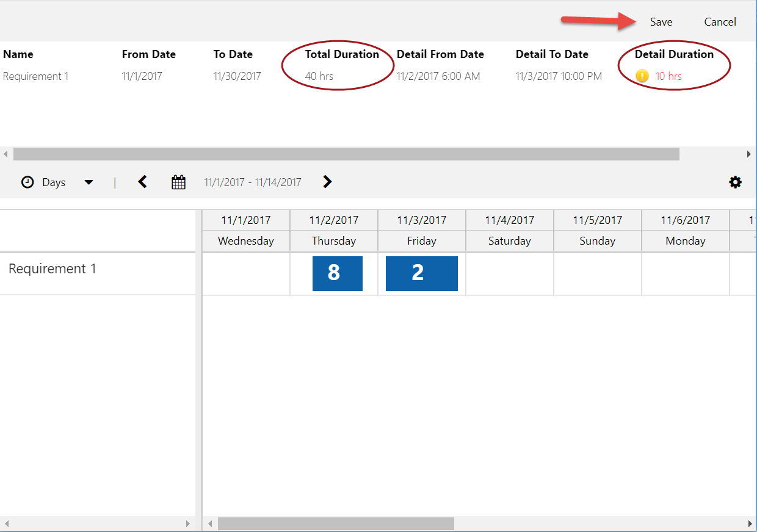Select Requirement 1 row in schedule

point(53,269)
